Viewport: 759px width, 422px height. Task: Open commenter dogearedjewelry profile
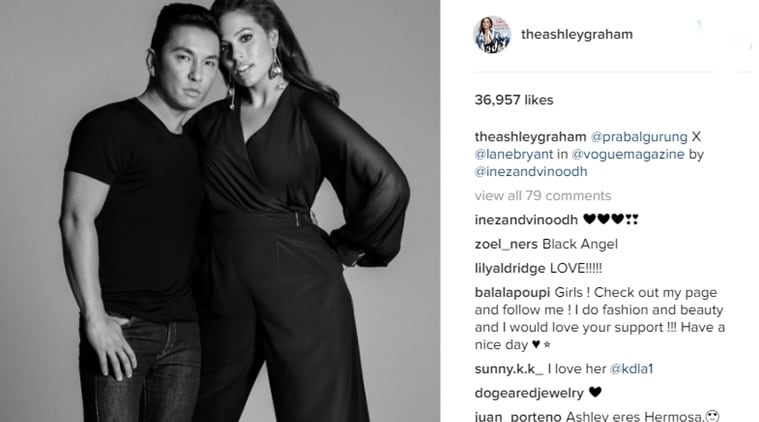pos(529,393)
